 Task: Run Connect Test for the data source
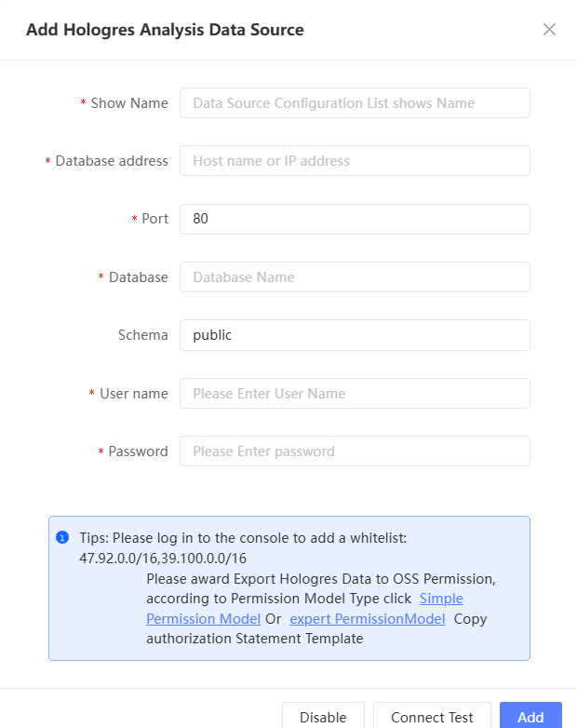[432, 717]
